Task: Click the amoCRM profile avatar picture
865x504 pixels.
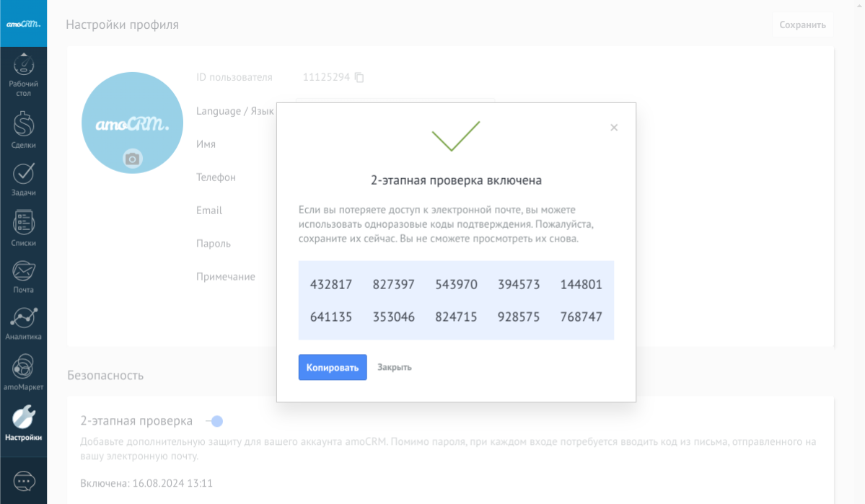Action: click(x=132, y=119)
